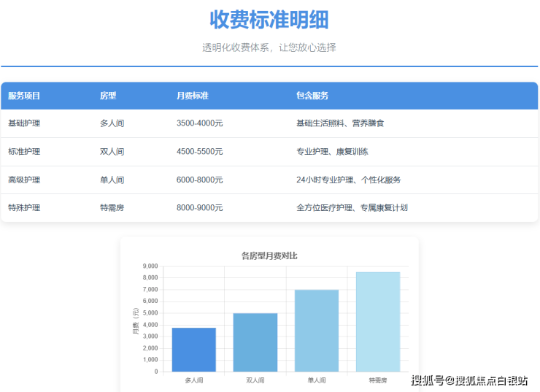Click the 多人间 bar in chart
The height and width of the screenshot is (392, 540).
pos(193,350)
